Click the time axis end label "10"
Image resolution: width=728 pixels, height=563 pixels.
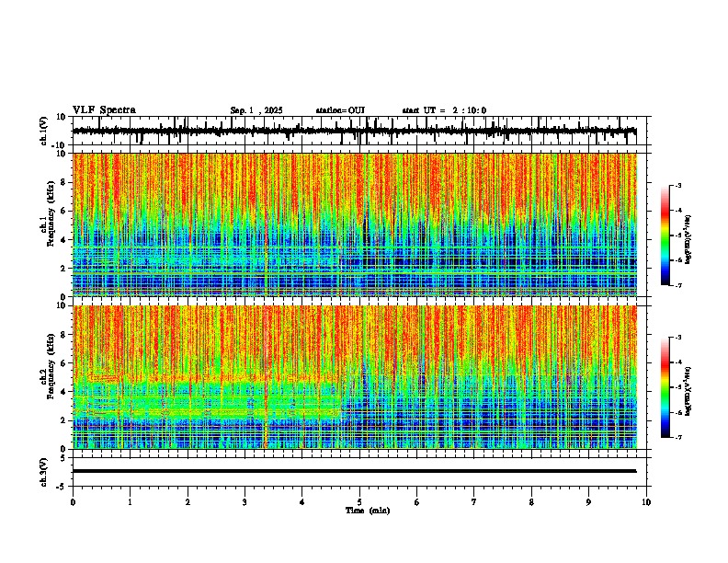(x=646, y=502)
